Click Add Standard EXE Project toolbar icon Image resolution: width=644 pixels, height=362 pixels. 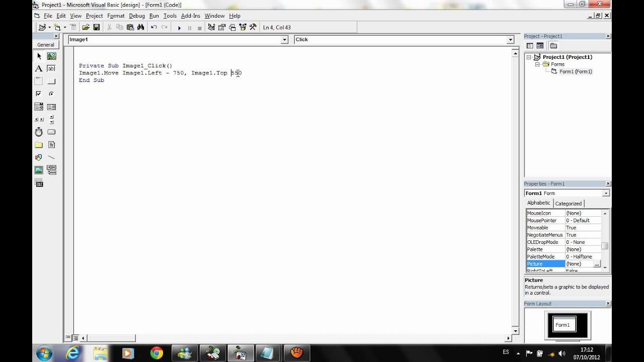[42, 28]
